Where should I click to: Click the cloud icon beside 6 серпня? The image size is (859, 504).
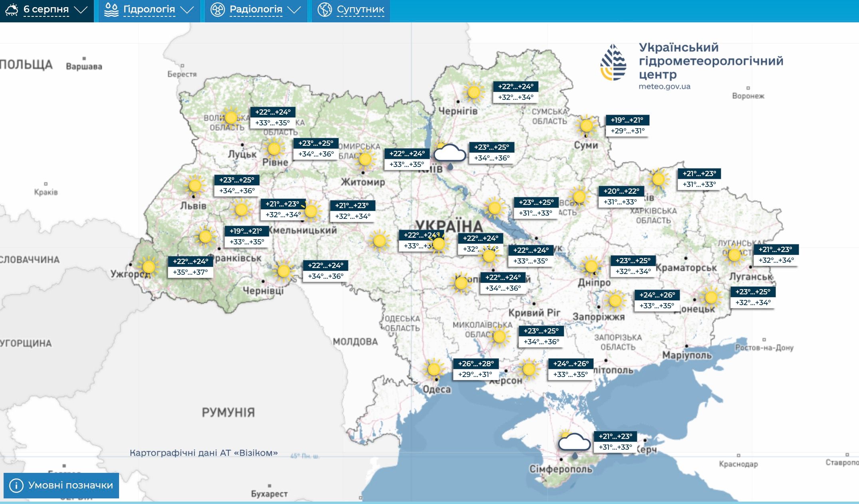[x=12, y=10]
